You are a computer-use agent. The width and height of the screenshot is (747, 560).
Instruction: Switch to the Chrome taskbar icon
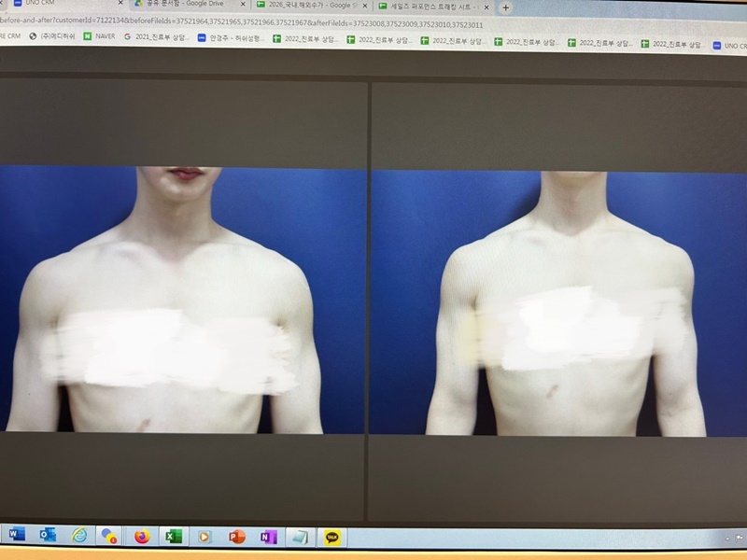point(109,536)
